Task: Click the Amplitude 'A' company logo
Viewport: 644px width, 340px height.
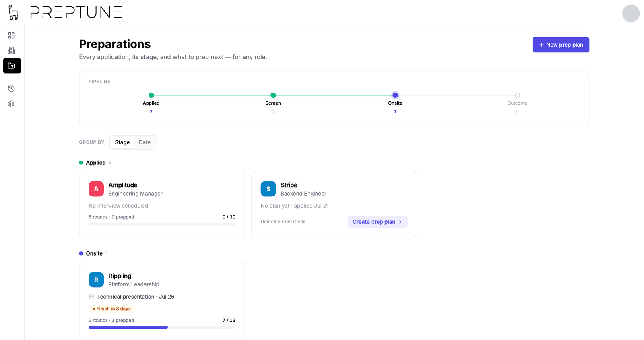Action: coord(96,189)
